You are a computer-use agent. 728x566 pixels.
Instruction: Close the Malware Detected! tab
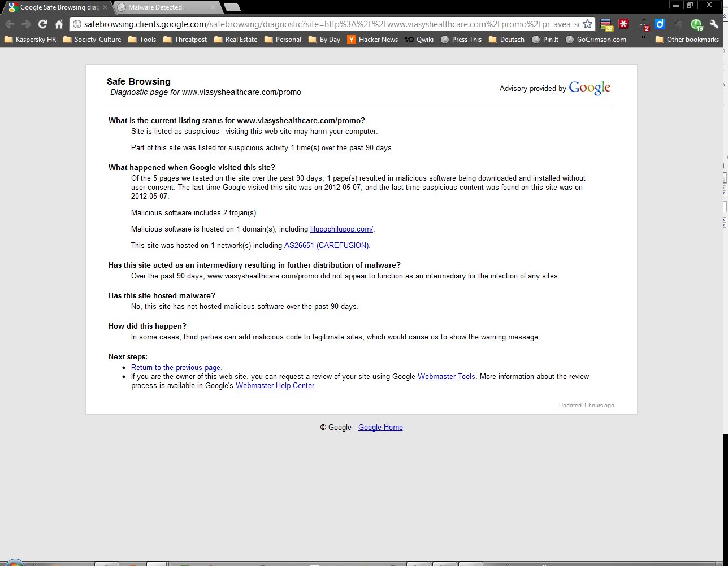(x=213, y=7)
